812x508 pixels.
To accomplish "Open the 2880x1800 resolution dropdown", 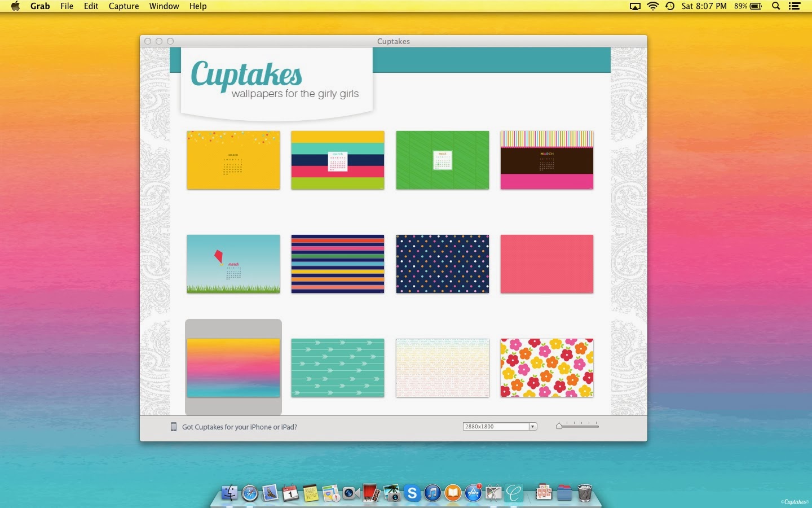I will 500,426.
